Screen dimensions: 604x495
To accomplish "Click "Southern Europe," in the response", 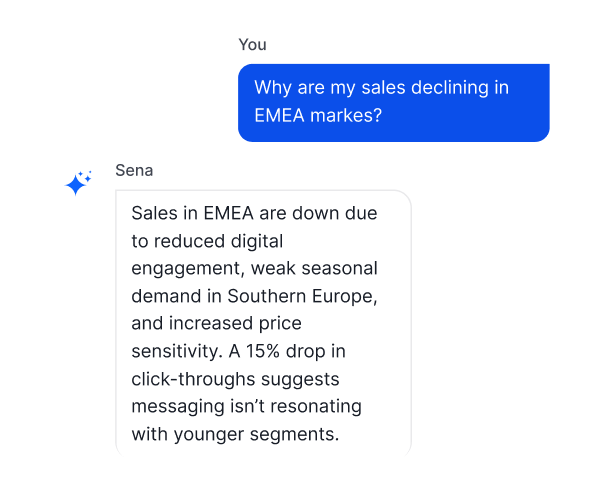I will [302, 296].
